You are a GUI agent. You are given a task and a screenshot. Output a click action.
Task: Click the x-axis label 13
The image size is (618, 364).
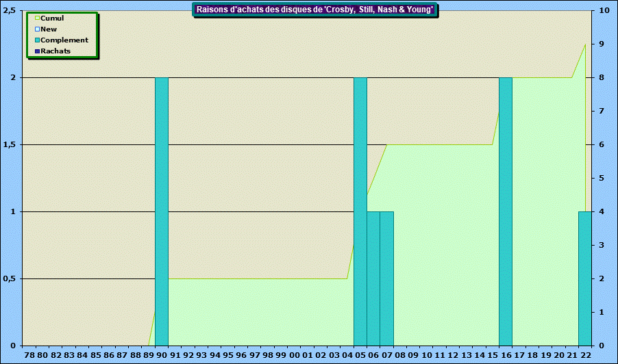466,356
